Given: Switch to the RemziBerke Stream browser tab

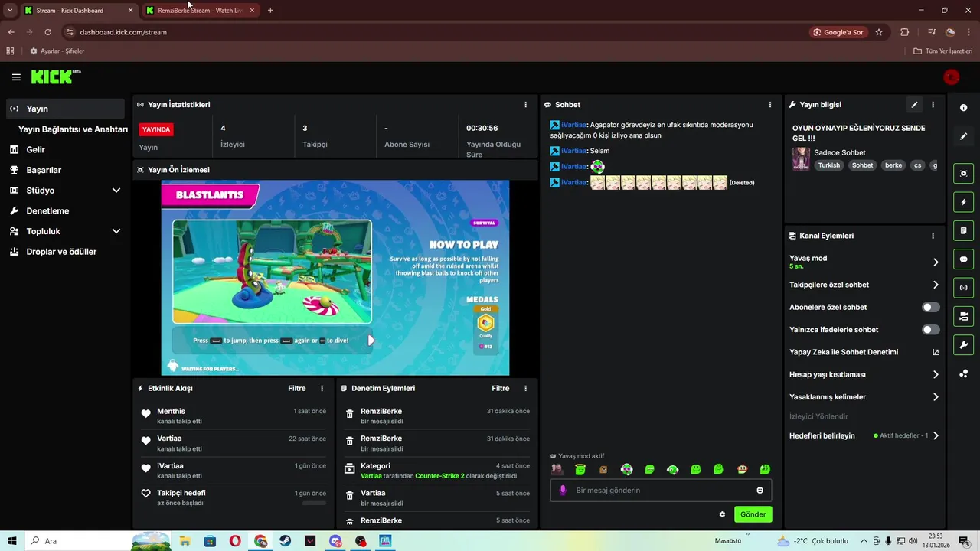Looking at the screenshot, I should [201, 11].
